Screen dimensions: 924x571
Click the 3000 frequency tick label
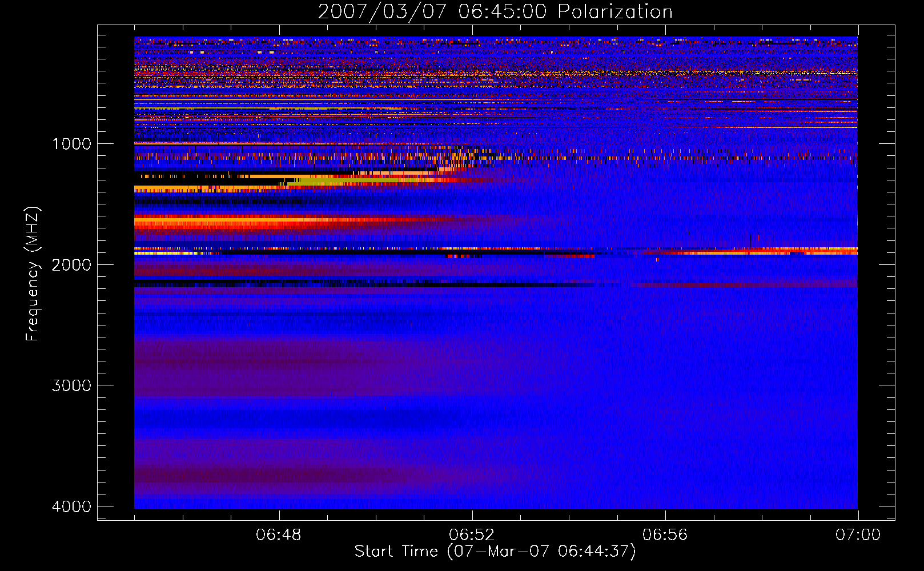tap(71, 385)
